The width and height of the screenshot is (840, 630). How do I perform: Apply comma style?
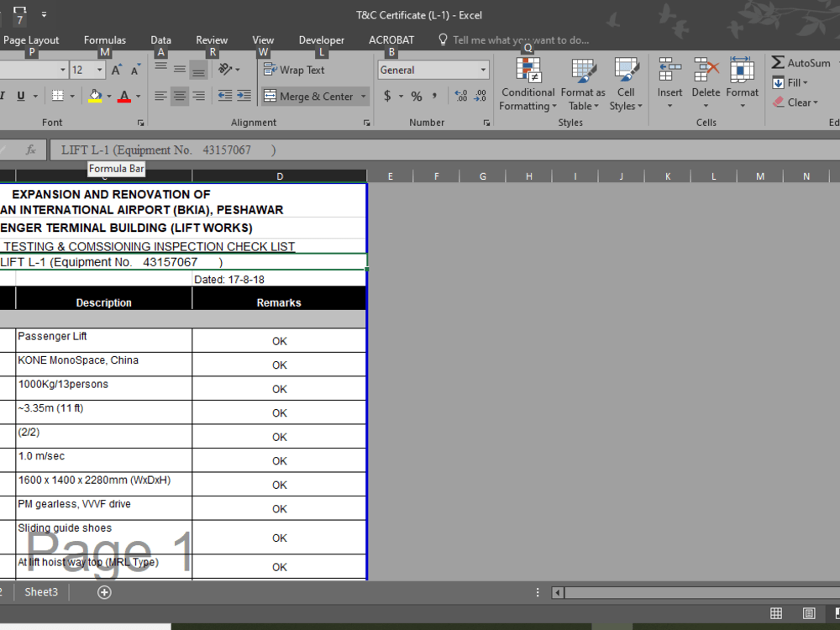click(434, 97)
